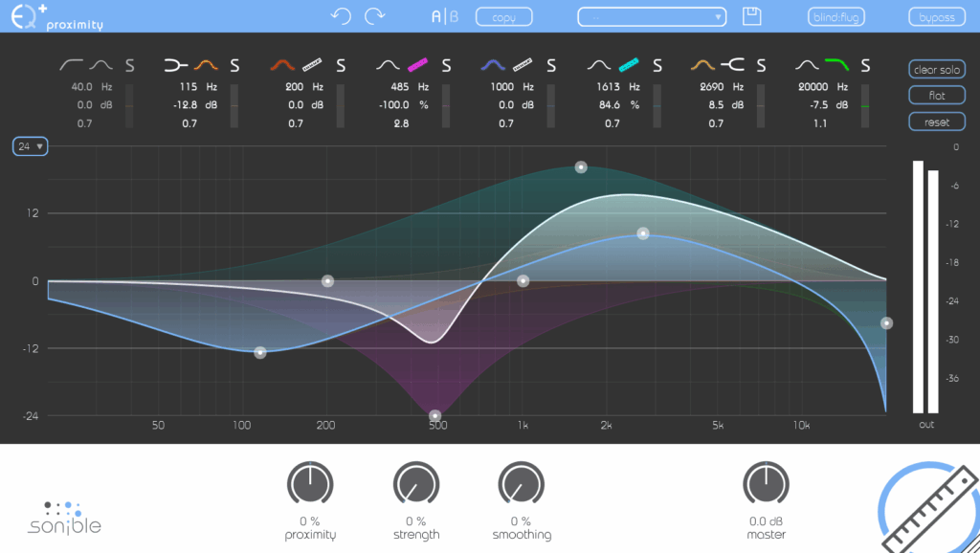Select the high shelf filter icon on the 2690 Hz band
Screen dimensions: 980x553
pos(732,64)
